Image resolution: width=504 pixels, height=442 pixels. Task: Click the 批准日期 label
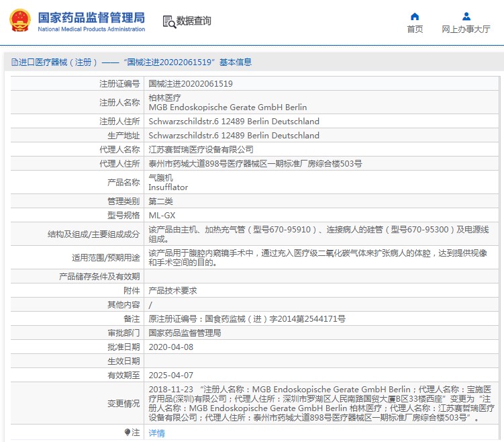click(123, 347)
